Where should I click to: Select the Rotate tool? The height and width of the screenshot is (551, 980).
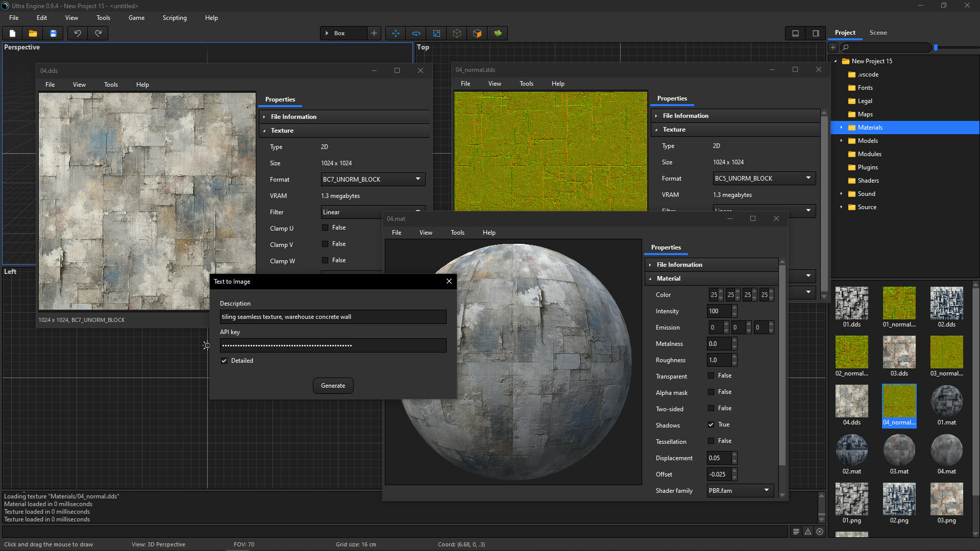416,33
